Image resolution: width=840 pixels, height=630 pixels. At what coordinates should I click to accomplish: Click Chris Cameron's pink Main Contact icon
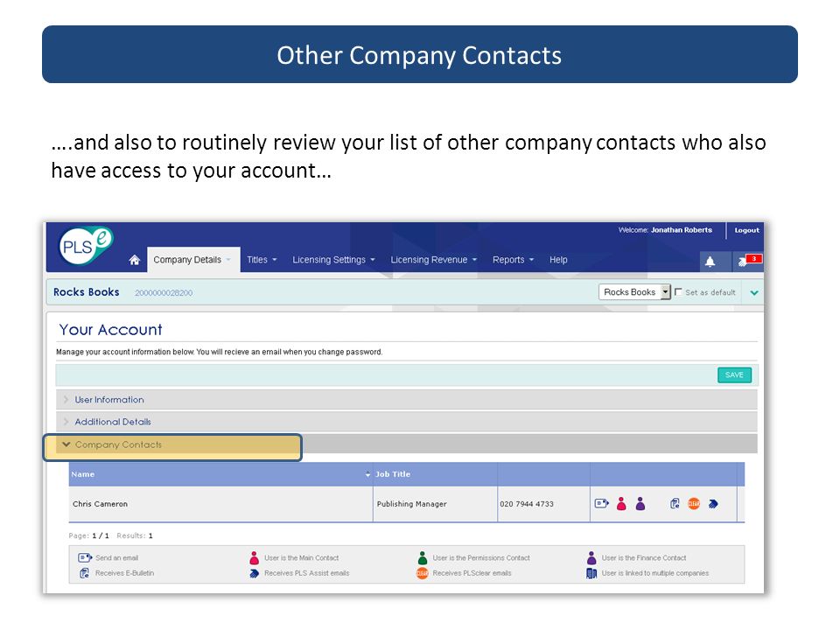621,504
